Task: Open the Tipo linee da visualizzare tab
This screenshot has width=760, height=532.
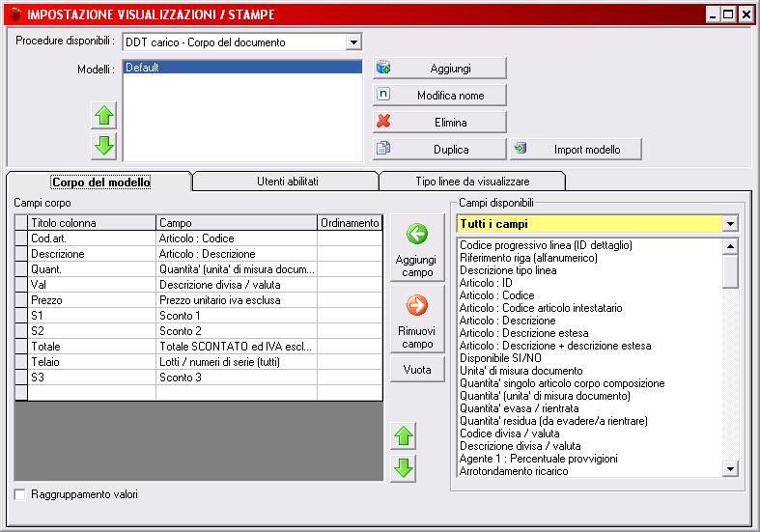Action: [x=472, y=181]
